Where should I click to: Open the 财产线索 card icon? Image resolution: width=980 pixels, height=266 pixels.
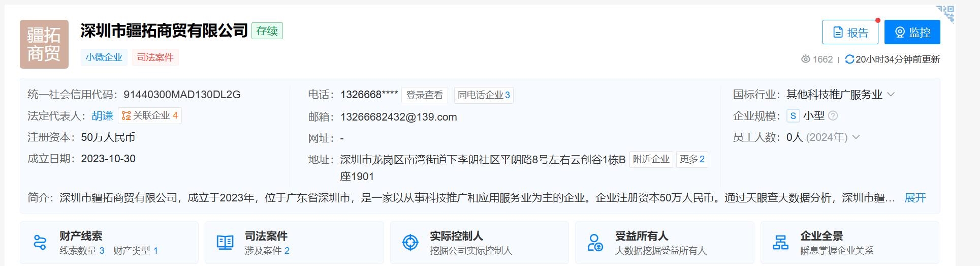(40, 242)
